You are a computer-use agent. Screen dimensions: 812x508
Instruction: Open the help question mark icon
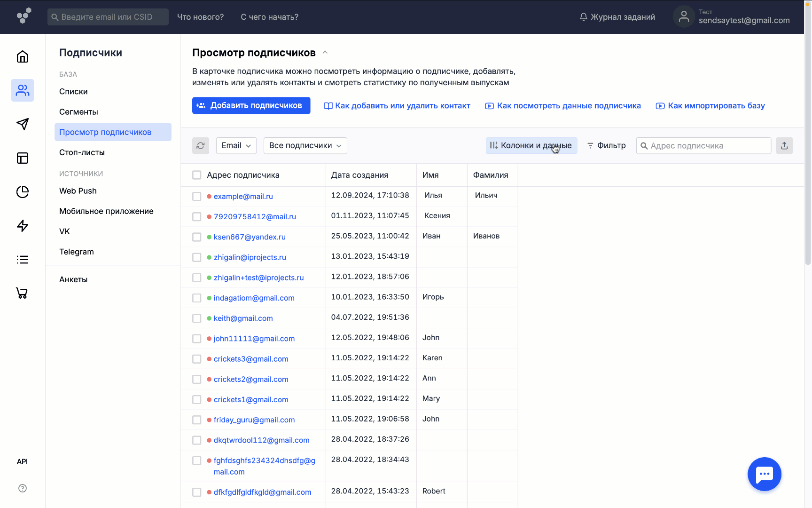point(23,488)
